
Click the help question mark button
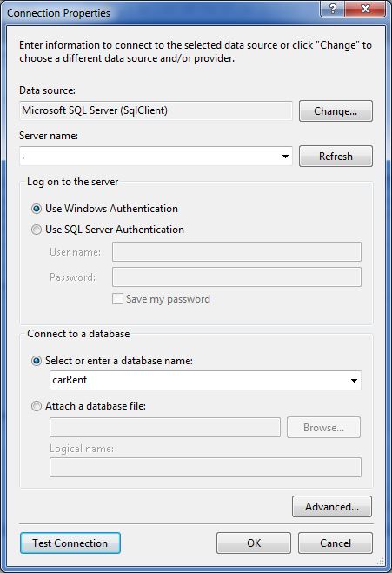click(x=332, y=9)
